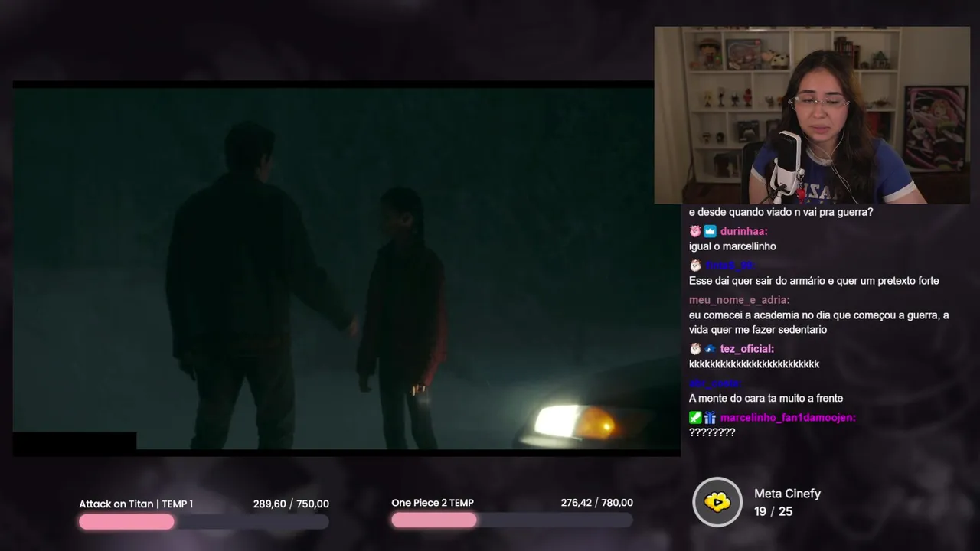The height and width of the screenshot is (551, 980).
Task: Open meu_nome_e_adria's chat username
Action: (x=740, y=300)
